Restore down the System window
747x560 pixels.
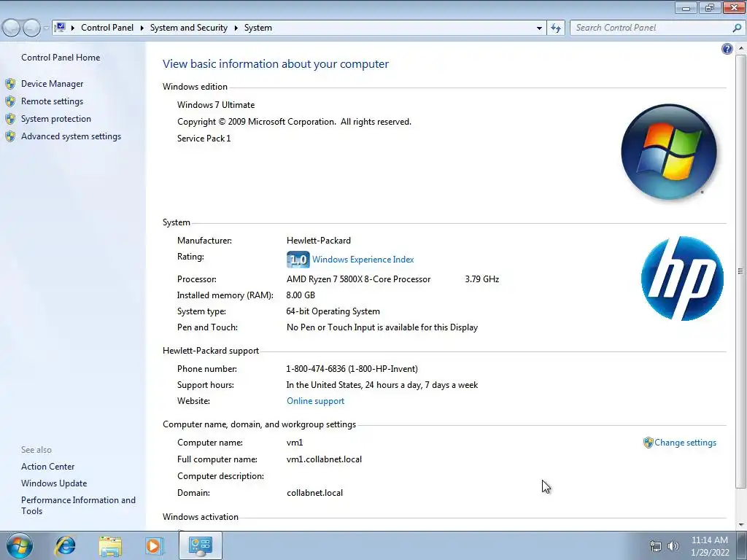[x=710, y=7]
